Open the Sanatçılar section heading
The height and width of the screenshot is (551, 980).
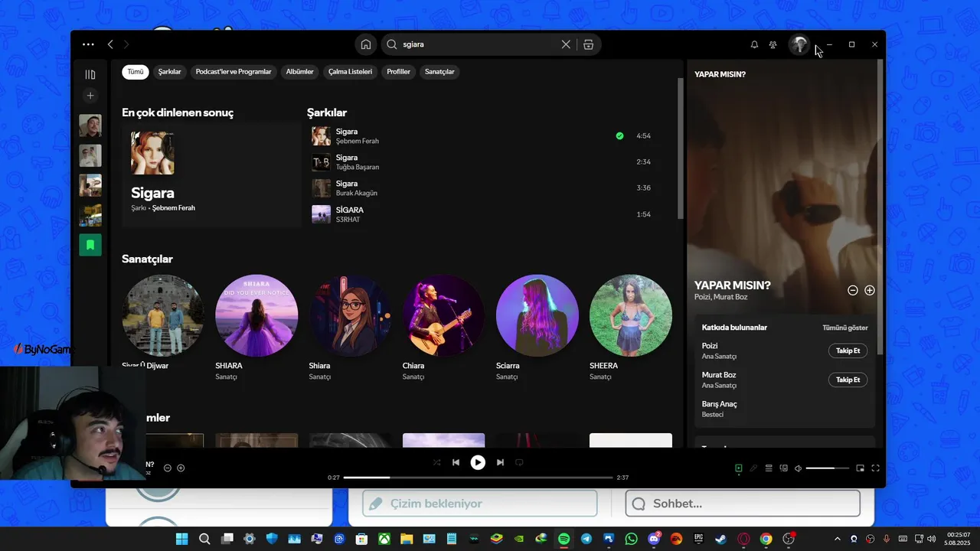tap(147, 259)
